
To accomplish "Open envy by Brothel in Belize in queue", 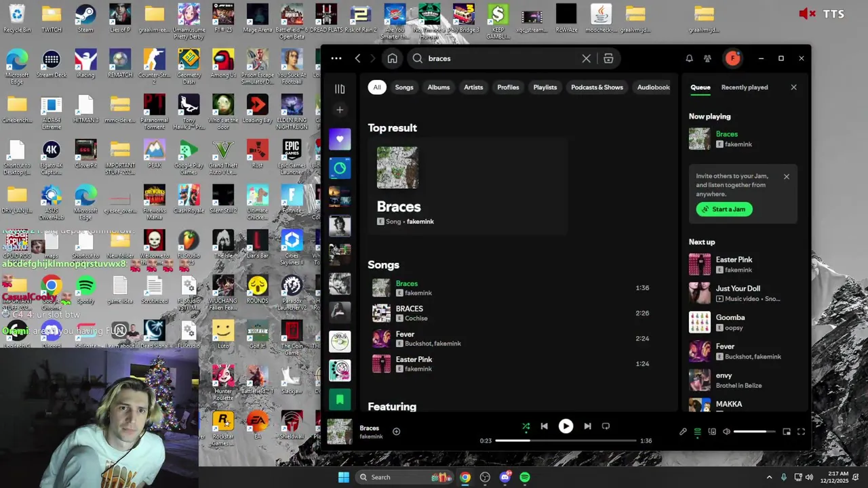I will coord(743,380).
